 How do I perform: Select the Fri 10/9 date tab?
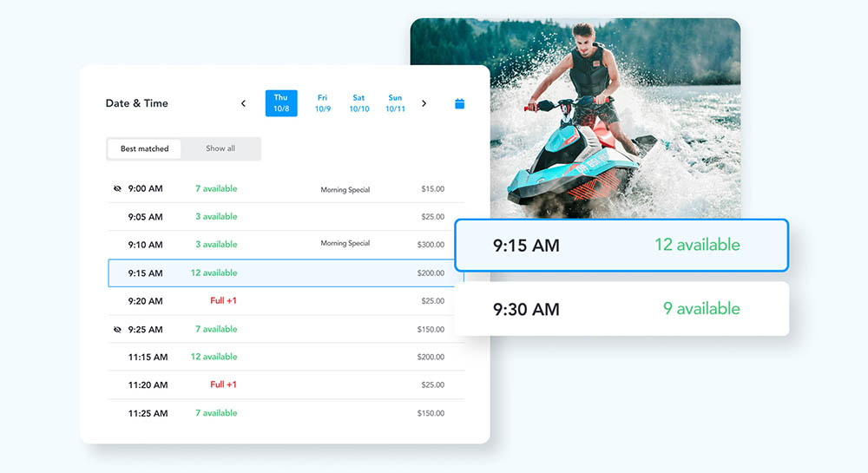tap(323, 103)
